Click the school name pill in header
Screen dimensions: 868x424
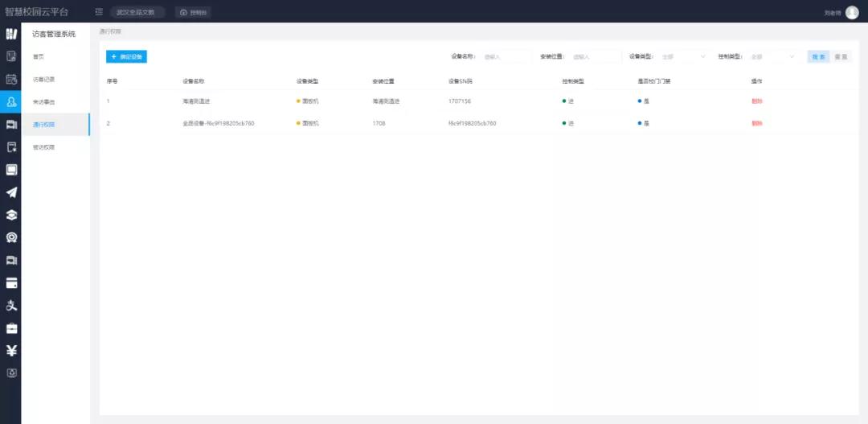(137, 12)
